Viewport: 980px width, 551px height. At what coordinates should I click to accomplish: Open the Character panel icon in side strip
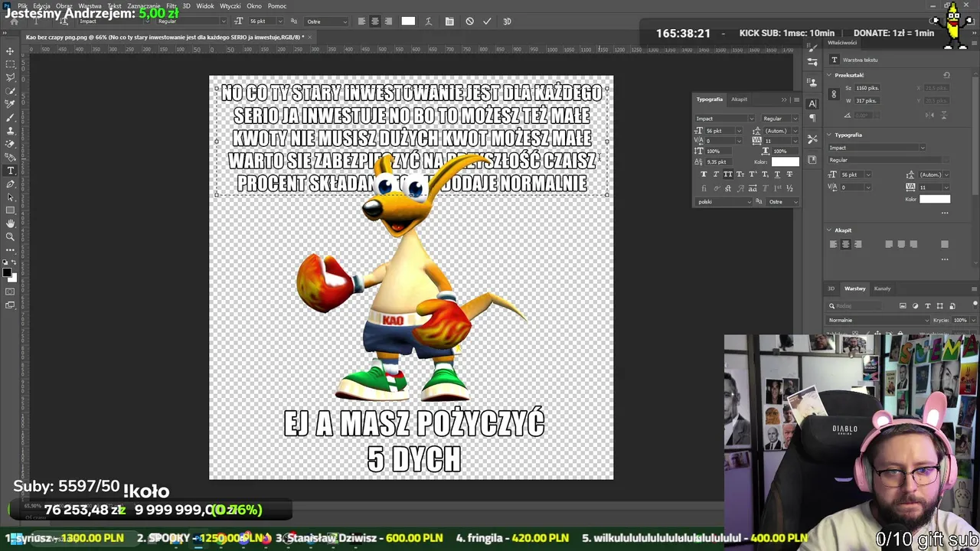click(x=812, y=103)
